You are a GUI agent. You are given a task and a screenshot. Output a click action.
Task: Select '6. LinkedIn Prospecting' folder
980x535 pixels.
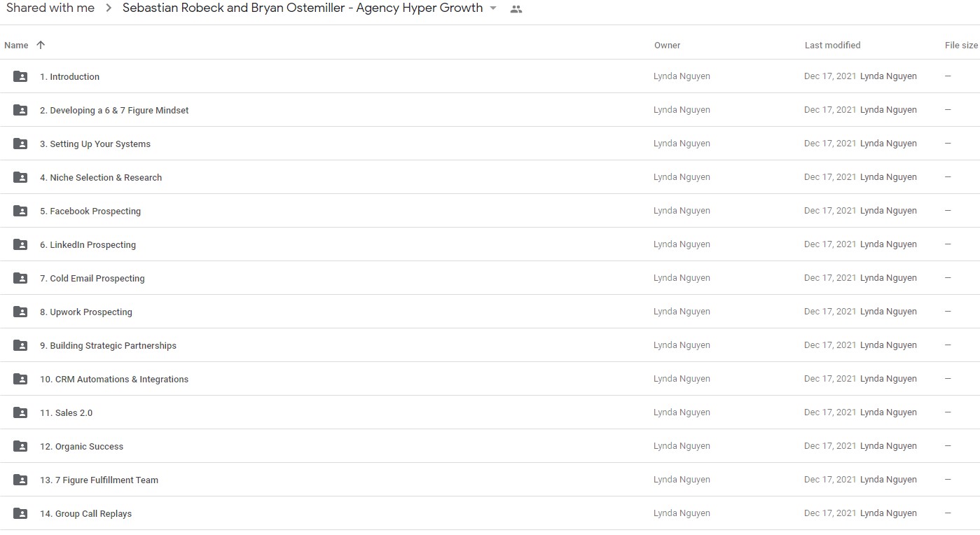[x=88, y=245]
